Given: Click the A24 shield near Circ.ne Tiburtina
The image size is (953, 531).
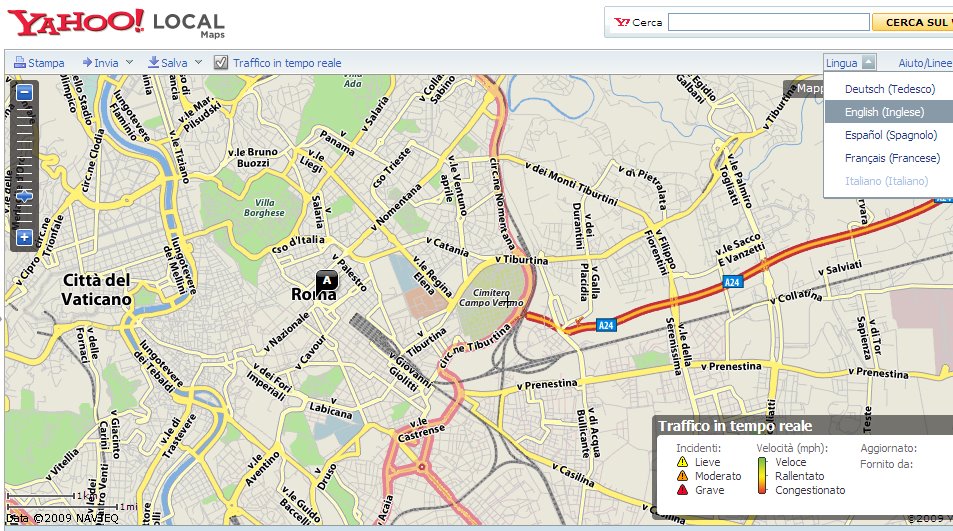Looking at the screenshot, I should 605,325.
